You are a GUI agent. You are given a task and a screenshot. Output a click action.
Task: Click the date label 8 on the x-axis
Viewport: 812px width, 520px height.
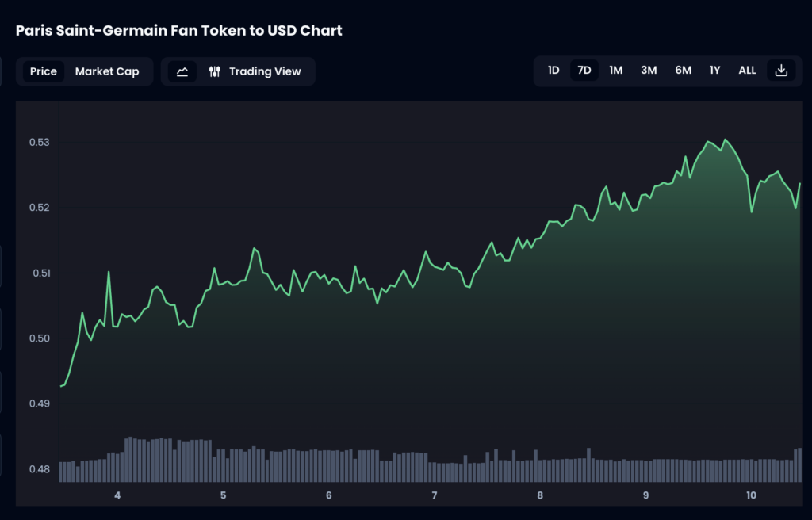coord(540,495)
